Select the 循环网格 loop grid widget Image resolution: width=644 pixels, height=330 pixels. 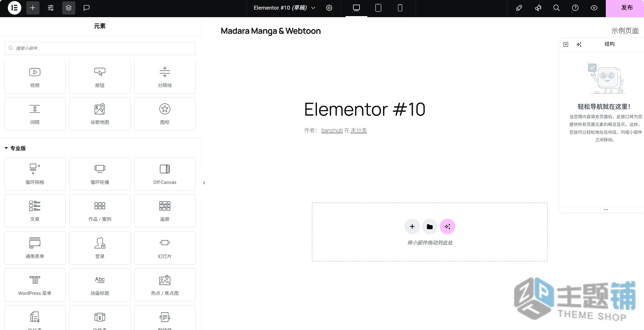tap(35, 174)
